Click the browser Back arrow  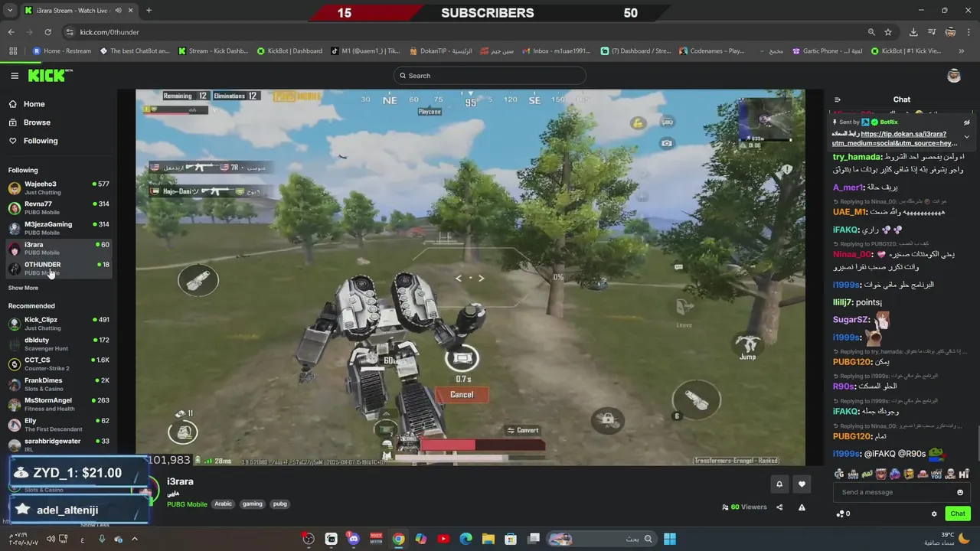pyautogui.click(x=11, y=32)
